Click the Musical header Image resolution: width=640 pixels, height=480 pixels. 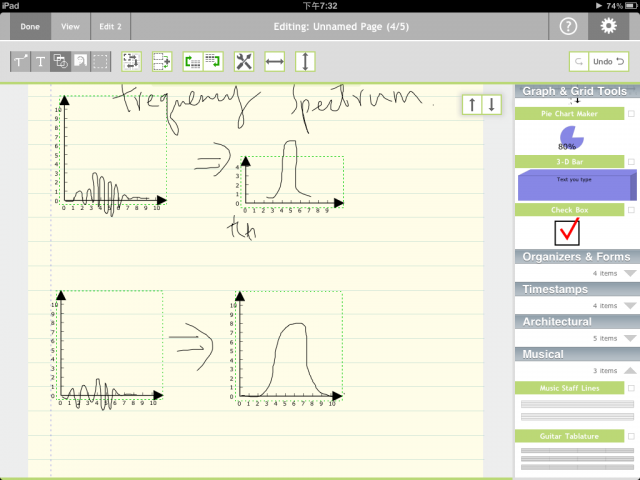tap(576, 354)
